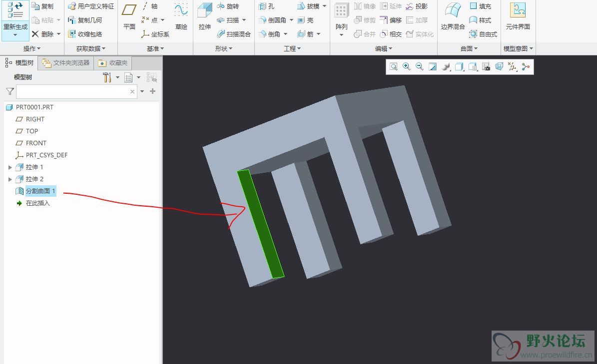Expand the 拉伸 2 feature node
This screenshot has width=597, height=364.
[x=10, y=179]
